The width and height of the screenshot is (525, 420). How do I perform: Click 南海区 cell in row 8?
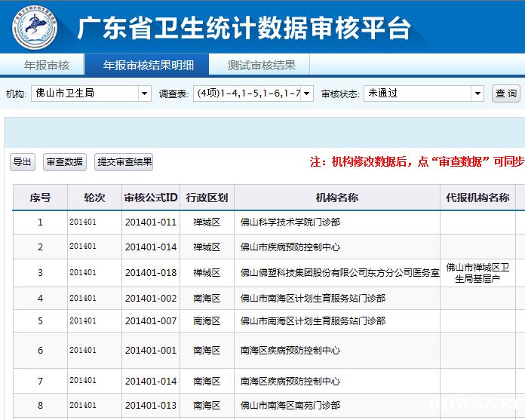point(207,405)
